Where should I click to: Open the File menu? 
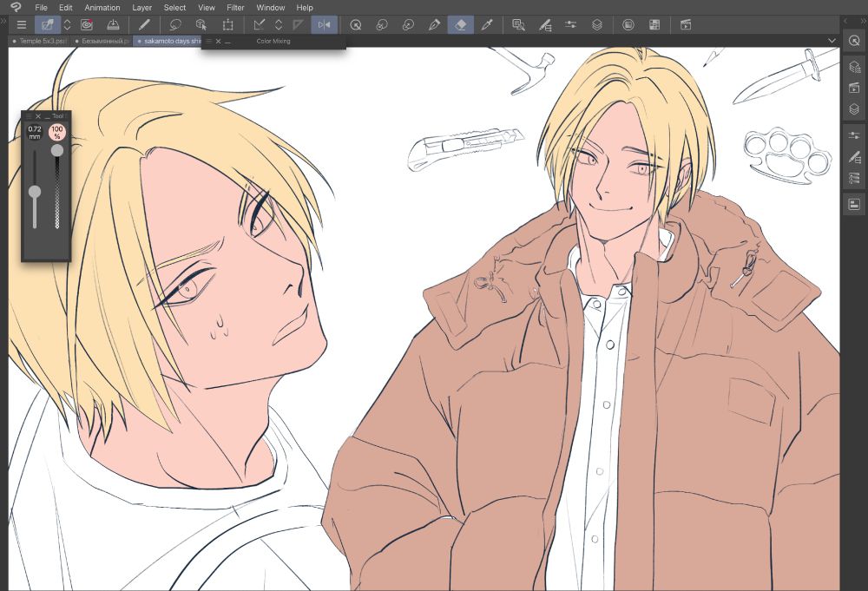(41, 8)
